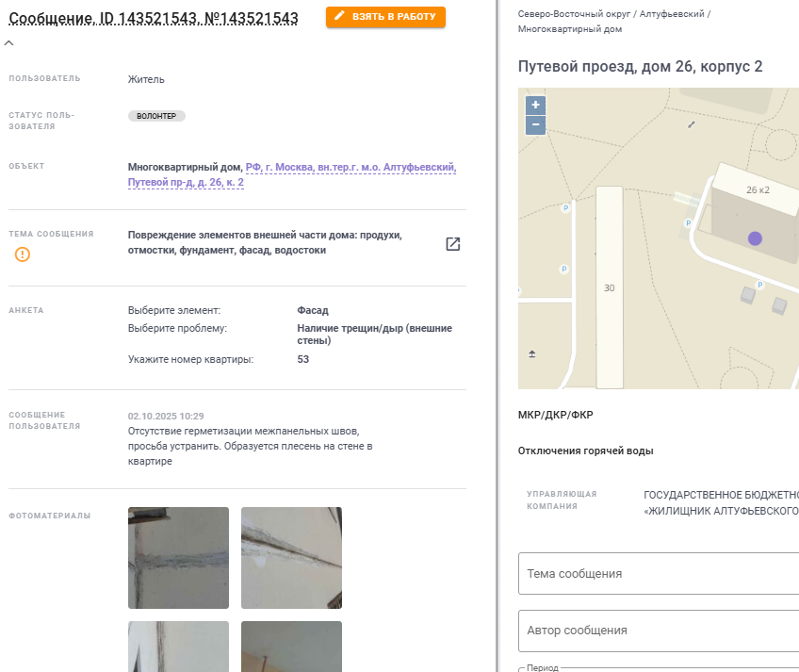Viewport: 799px width, 672px height.
Task: Click the purple location marker on map
Action: tap(754, 238)
